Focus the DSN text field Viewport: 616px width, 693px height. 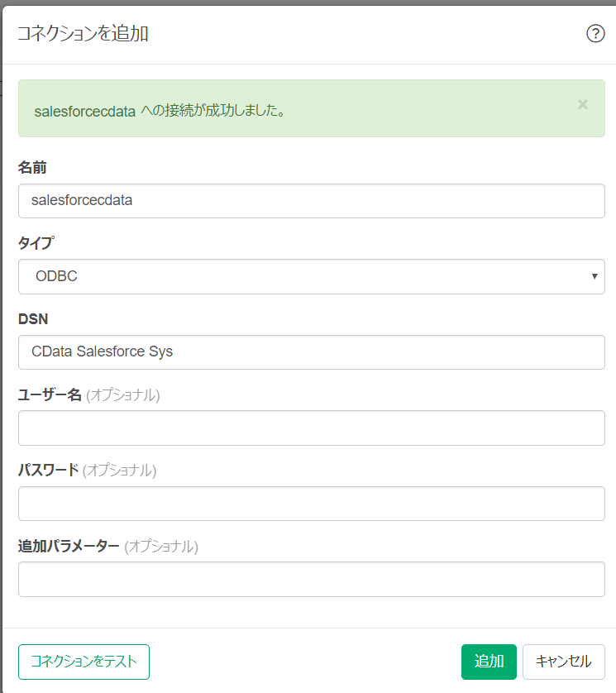tap(311, 351)
